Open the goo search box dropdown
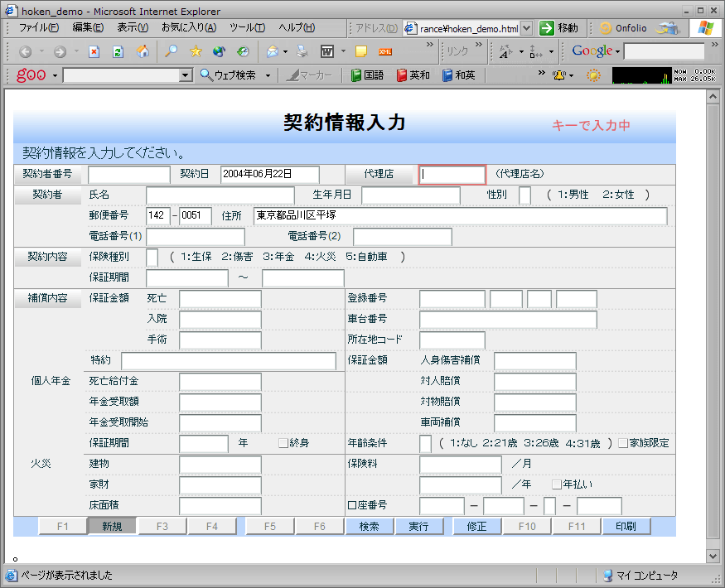 (x=186, y=75)
